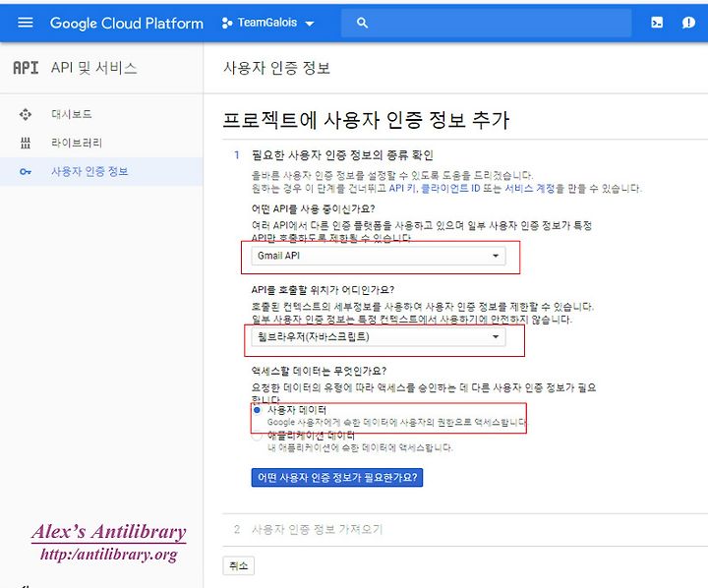
Task: Focus the top search input field
Action: click(x=486, y=23)
